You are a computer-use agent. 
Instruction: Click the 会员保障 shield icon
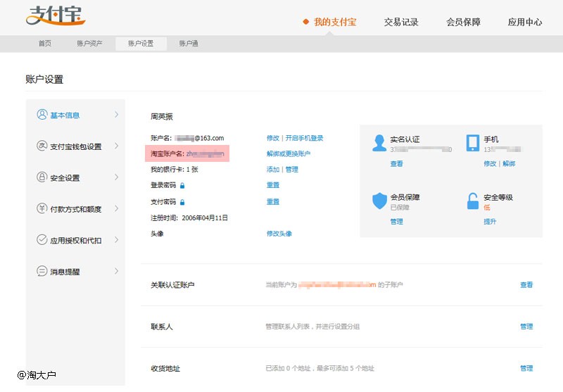[379, 201]
